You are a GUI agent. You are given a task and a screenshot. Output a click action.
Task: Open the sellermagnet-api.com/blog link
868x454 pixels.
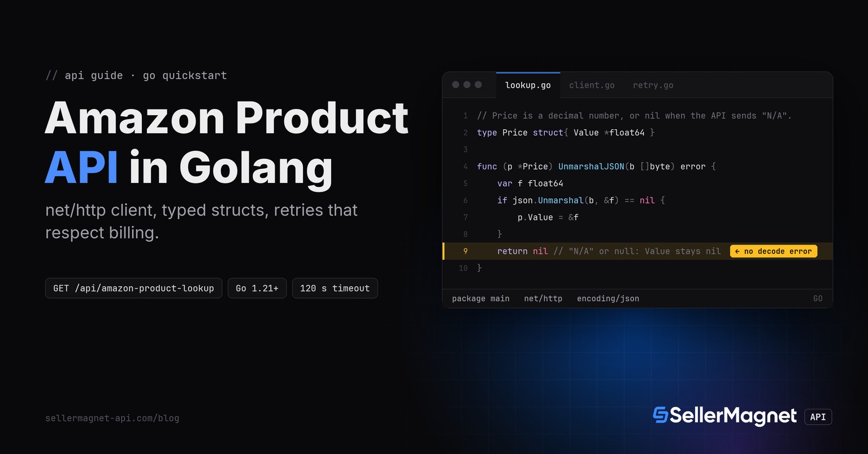(x=112, y=418)
